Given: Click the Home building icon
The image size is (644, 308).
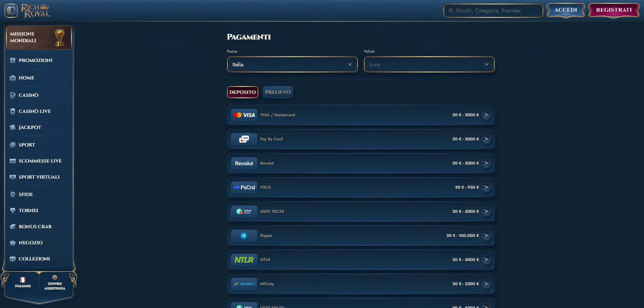Looking at the screenshot, I should click(13, 78).
